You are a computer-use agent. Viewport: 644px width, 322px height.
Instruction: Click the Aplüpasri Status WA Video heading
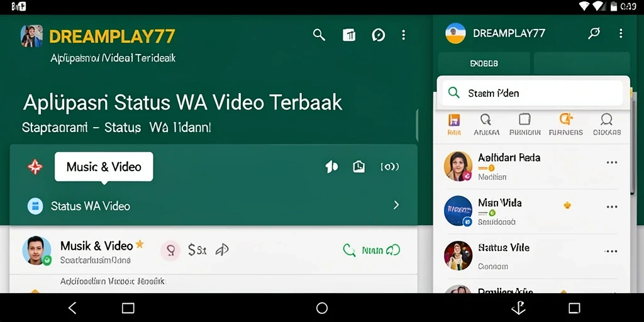[x=182, y=103]
